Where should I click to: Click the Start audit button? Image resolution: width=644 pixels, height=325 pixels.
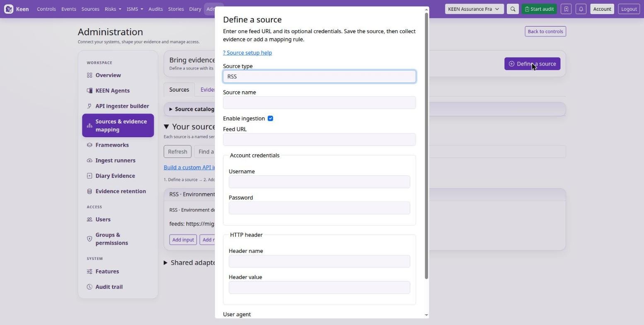539,9
